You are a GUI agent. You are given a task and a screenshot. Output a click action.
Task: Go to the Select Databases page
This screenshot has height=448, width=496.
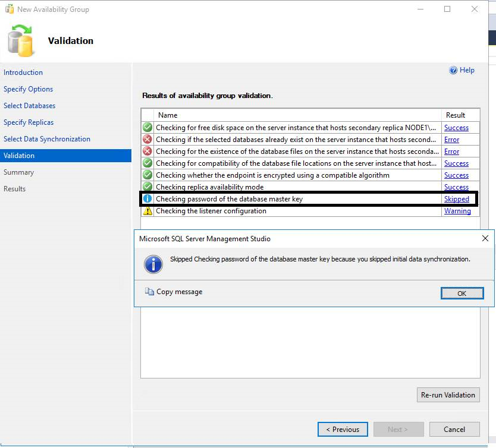coord(29,106)
